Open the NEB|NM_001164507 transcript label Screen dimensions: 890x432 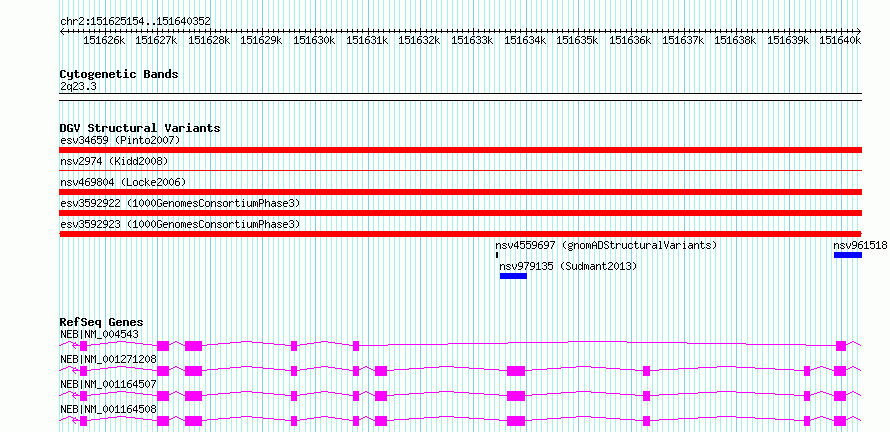[108, 384]
